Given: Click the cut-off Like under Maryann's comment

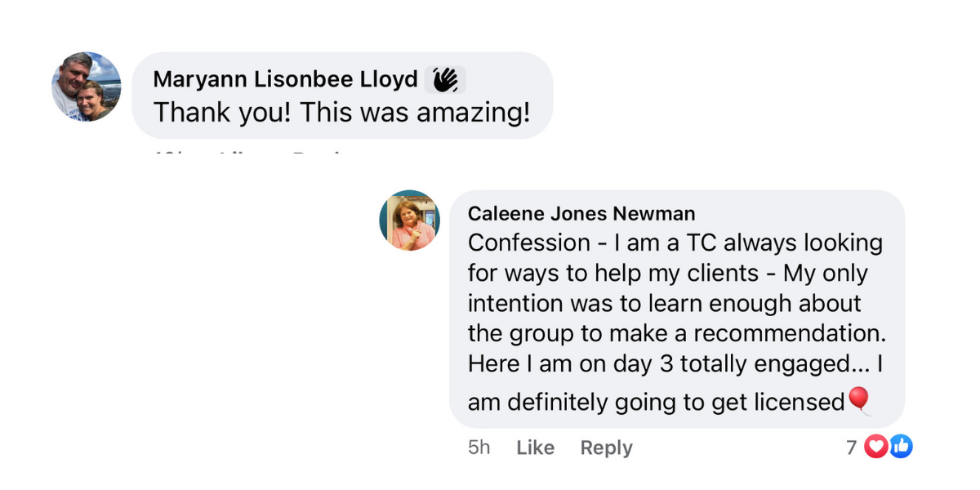Looking at the screenshot, I should coord(240,152).
